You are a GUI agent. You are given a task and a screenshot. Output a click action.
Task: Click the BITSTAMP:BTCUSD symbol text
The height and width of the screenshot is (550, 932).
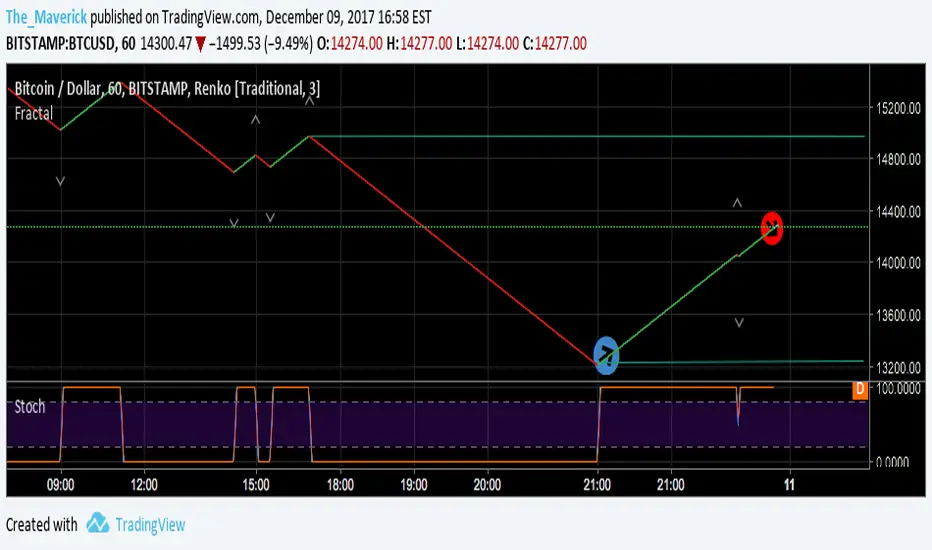[x=61, y=43]
